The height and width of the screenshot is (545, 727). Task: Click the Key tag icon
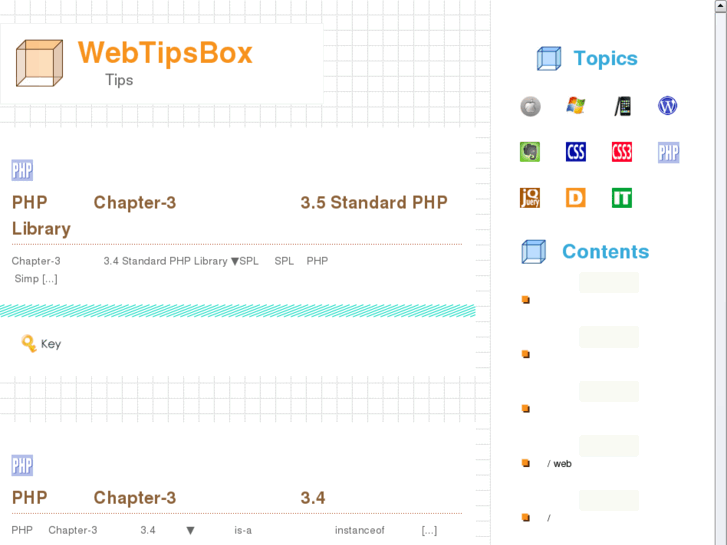pyautogui.click(x=29, y=344)
